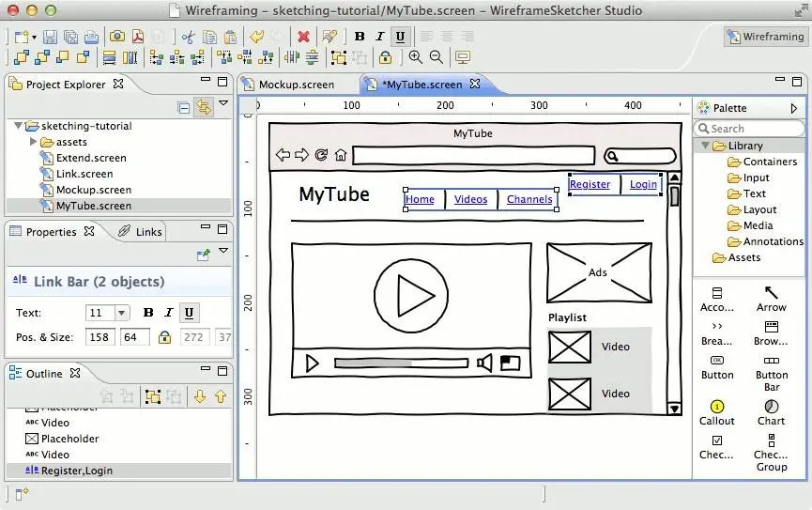The height and width of the screenshot is (510, 812).
Task: Toggle Bold in main toolbar
Action: [x=360, y=37]
